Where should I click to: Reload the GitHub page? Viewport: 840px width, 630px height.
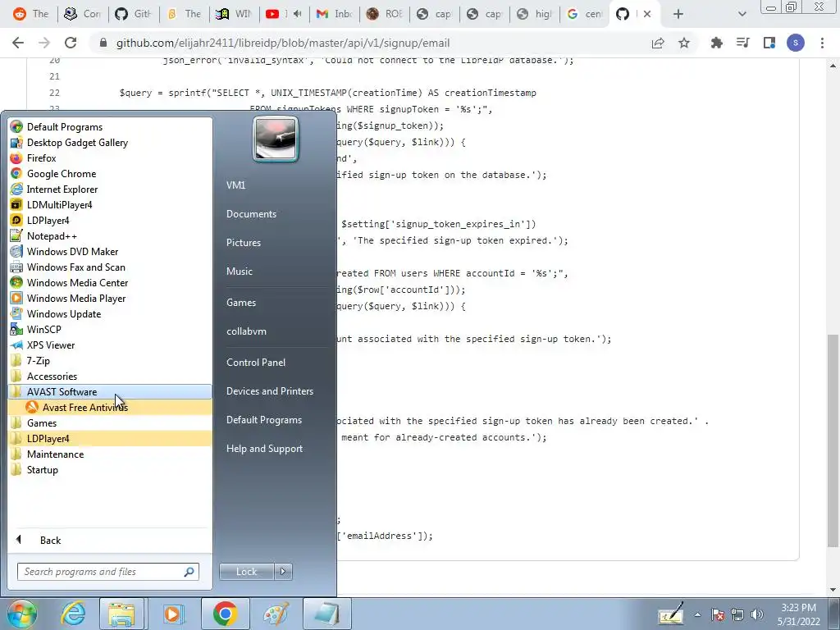[71, 43]
